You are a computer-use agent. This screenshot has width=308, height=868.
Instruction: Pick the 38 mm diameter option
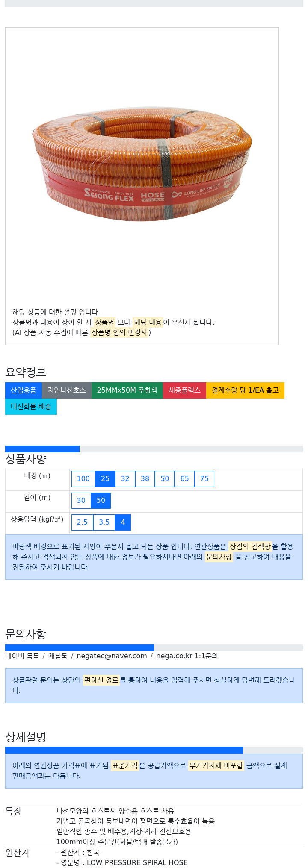click(145, 479)
